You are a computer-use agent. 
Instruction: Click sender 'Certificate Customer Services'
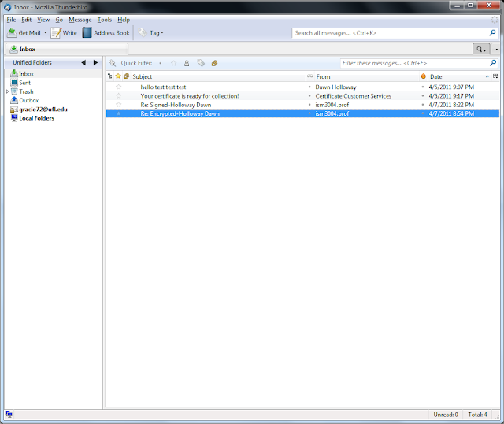click(353, 96)
